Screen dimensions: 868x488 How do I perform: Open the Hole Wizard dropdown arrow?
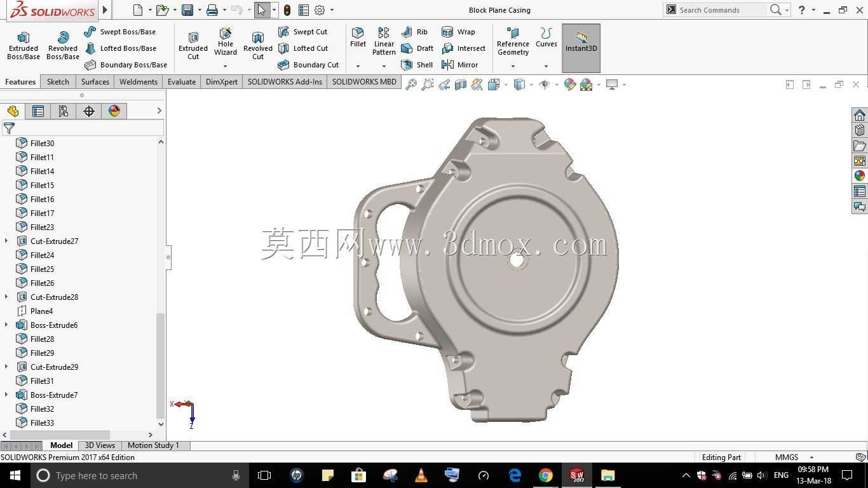pyautogui.click(x=226, y=66)
